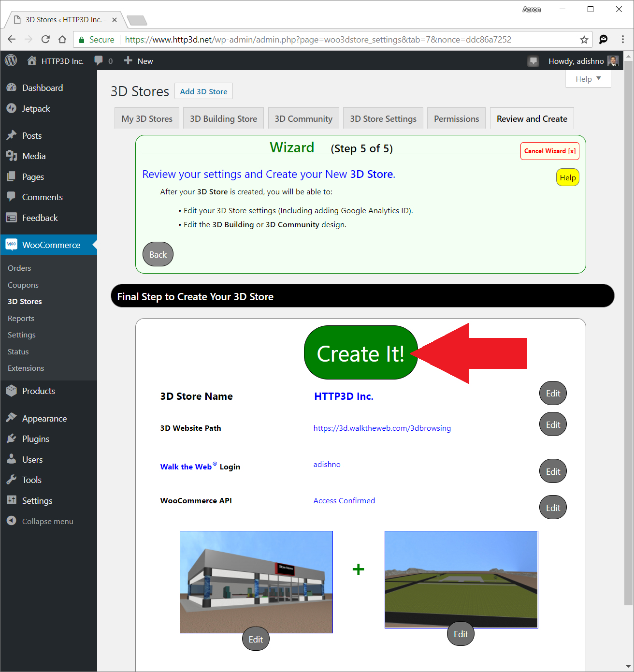Click the Products box icon
This screenshot has width=634, height=672.
(x=12, y=391)
